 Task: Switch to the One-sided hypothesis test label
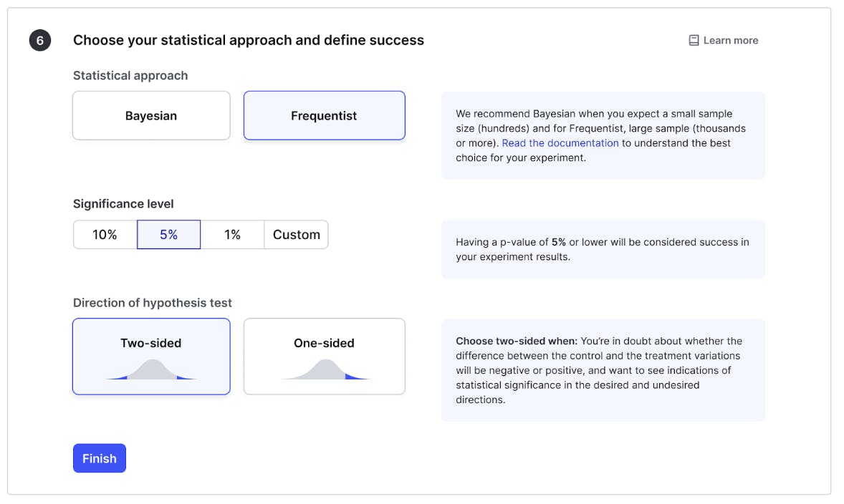pyautogui.click(x=324, y=343)
